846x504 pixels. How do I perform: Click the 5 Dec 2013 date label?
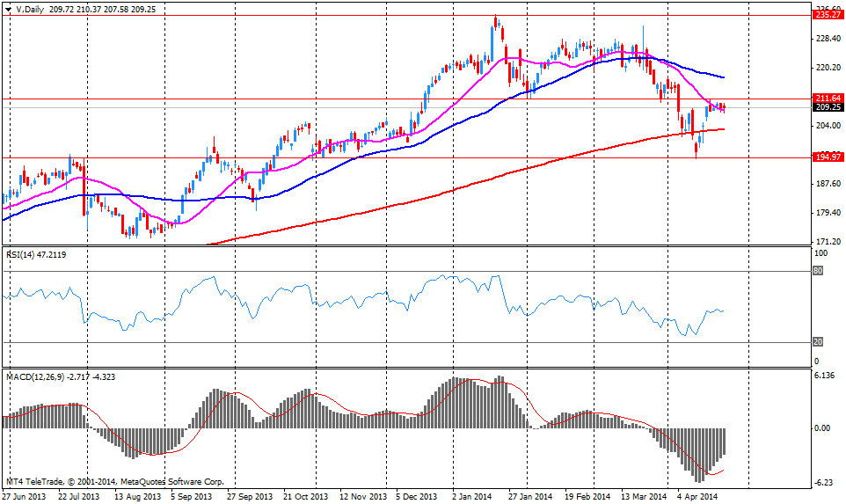coord(416,496)
